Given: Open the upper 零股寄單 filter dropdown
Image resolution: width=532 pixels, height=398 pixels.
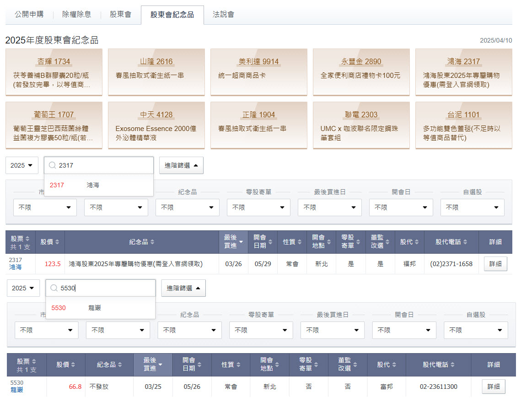Looking at the screenshot, I should (x=258, y=207).
